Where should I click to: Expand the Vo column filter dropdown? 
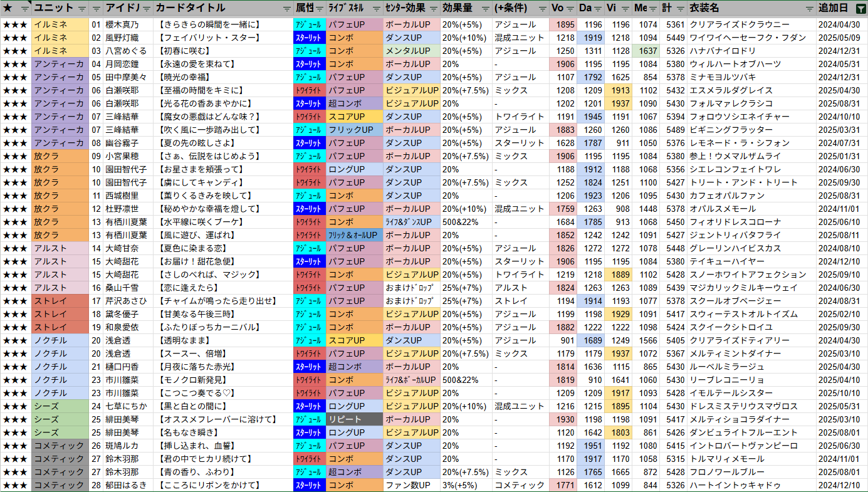coord(569,9)
